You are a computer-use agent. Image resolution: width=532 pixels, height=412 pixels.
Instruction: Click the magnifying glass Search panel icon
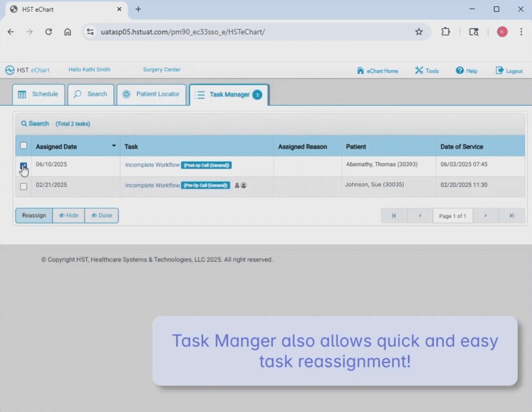(x=24, y=124)
